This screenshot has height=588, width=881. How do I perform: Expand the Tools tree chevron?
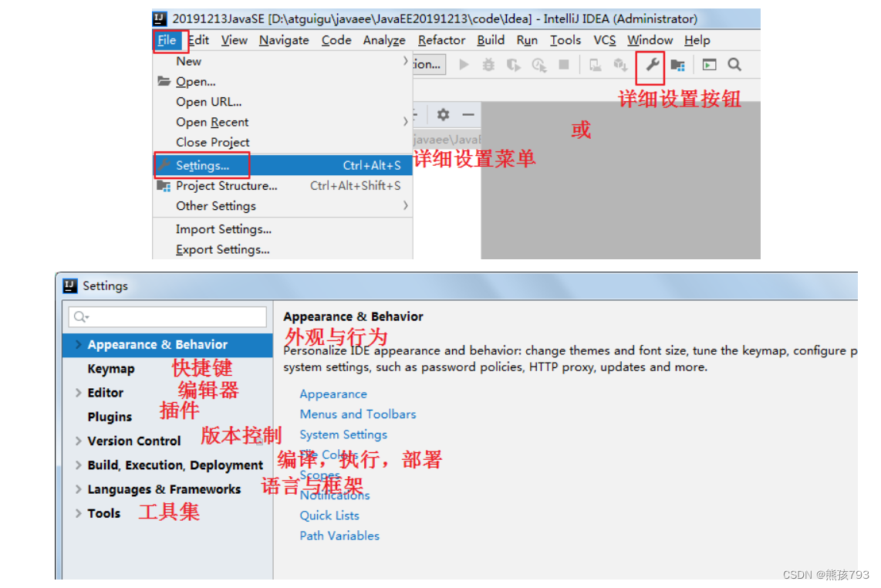click(x=78, y=513)
